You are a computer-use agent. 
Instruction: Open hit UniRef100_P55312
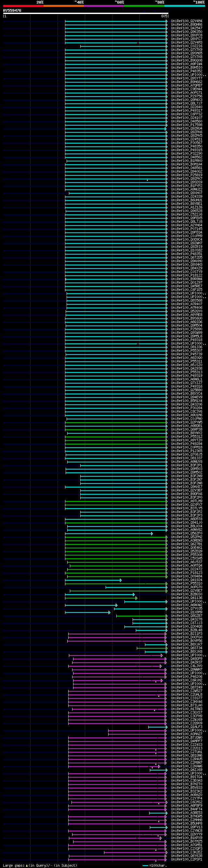(x=187, y=436)
